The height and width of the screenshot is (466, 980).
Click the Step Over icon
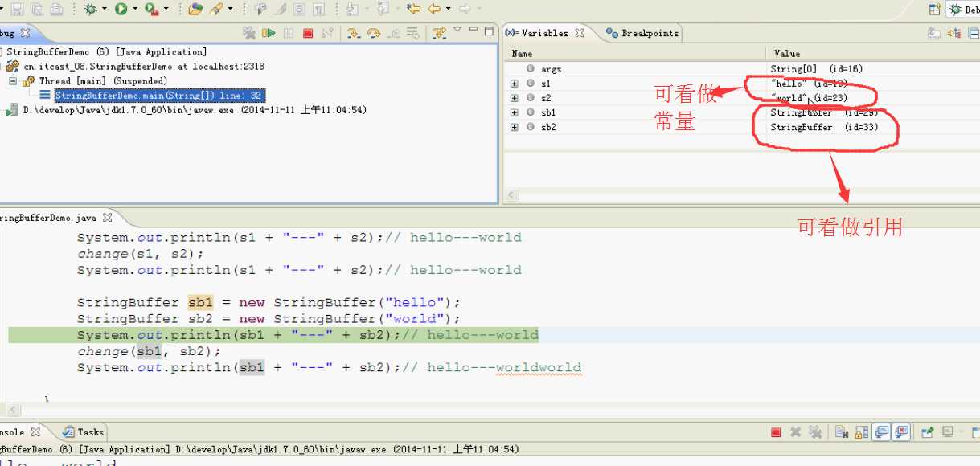tap(374, 33)
